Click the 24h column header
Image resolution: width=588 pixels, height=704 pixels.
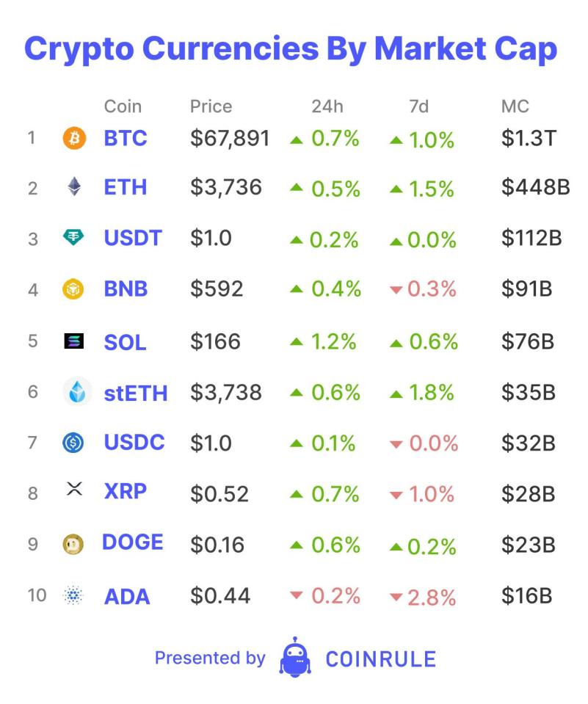pyautogui.click(x=327, y=106)
